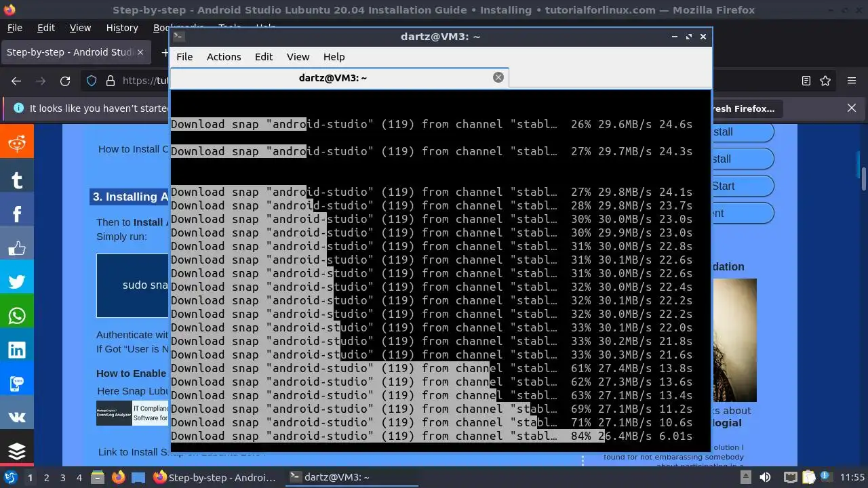The width and height of the screenshot is (868, 488).
Task: Open the file manager panel launcher
Action: (x=98, y=477)
